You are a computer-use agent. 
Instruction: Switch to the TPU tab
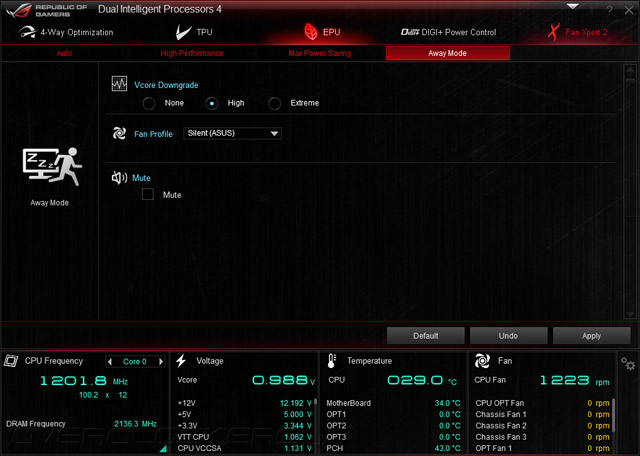[194, 32]
